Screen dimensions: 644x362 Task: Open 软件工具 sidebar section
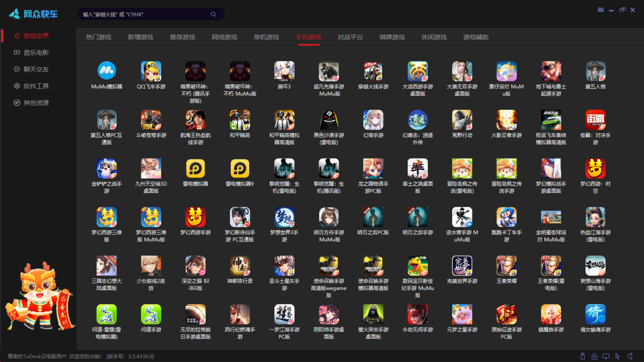click(x=36, y=86)
